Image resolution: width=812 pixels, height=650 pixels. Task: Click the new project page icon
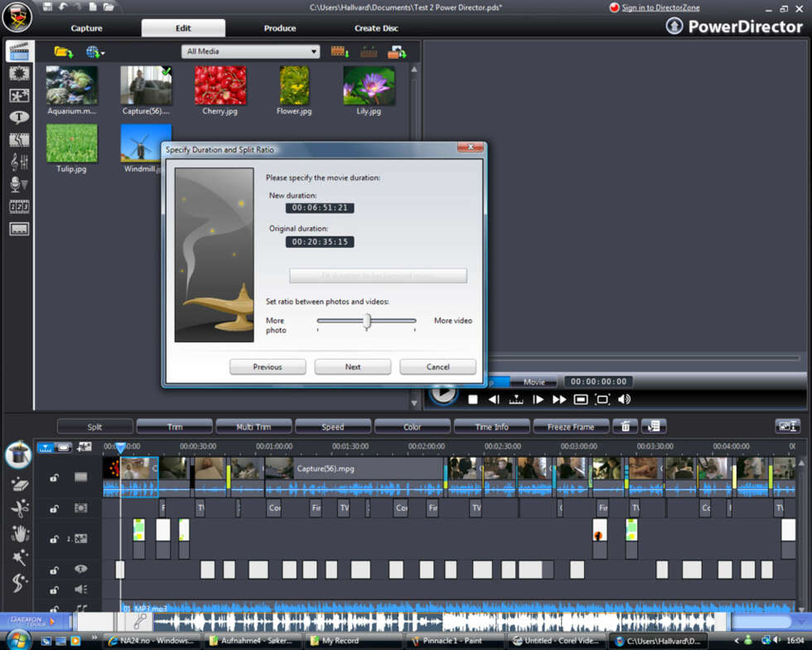93,7
